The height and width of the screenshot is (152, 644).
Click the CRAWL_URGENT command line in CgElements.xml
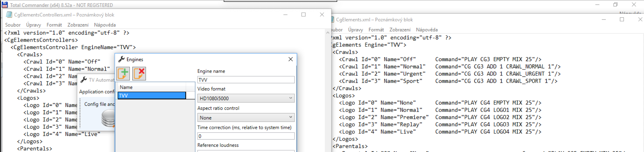point(450,74)
